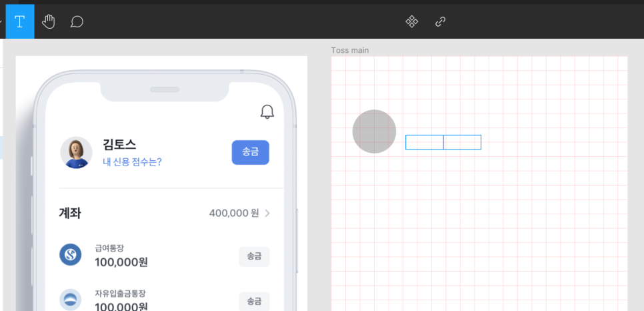The width and height of the screenshot is (644, 311).
Task: Click the chevron next to 400,000 원
Action: tap(267, 213)
